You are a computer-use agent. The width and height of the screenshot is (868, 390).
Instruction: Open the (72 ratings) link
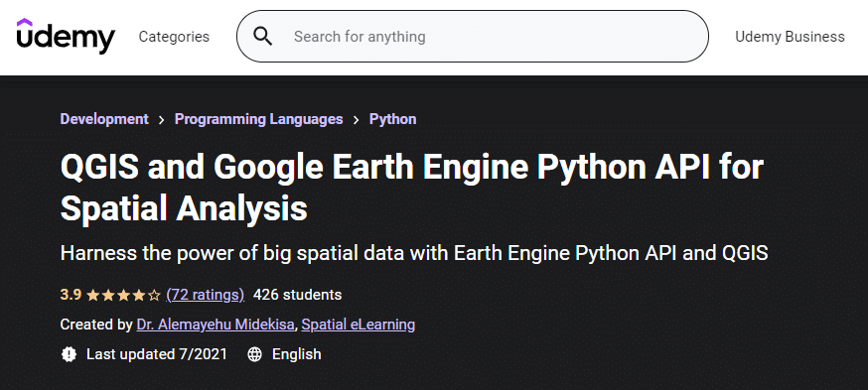(x=205, y=295)
